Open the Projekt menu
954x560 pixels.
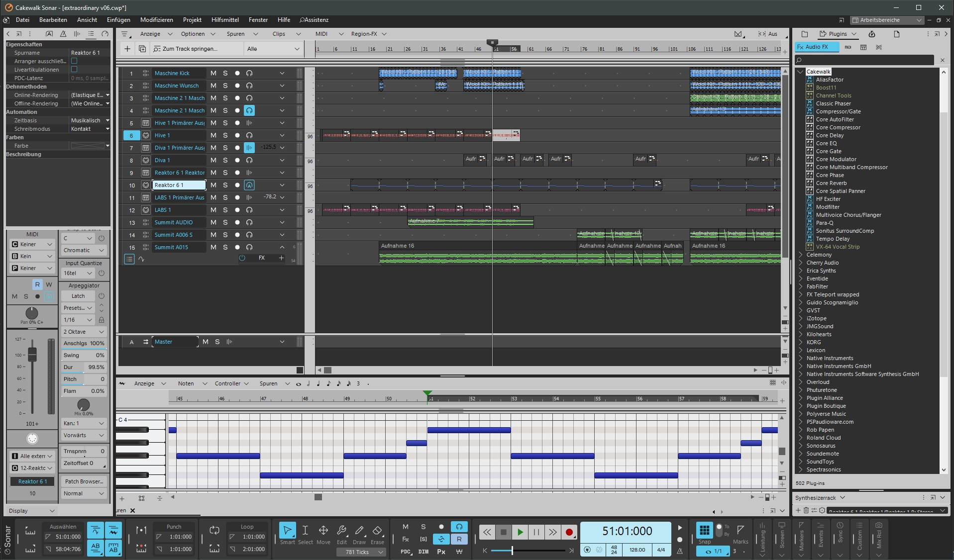(192, 20)
